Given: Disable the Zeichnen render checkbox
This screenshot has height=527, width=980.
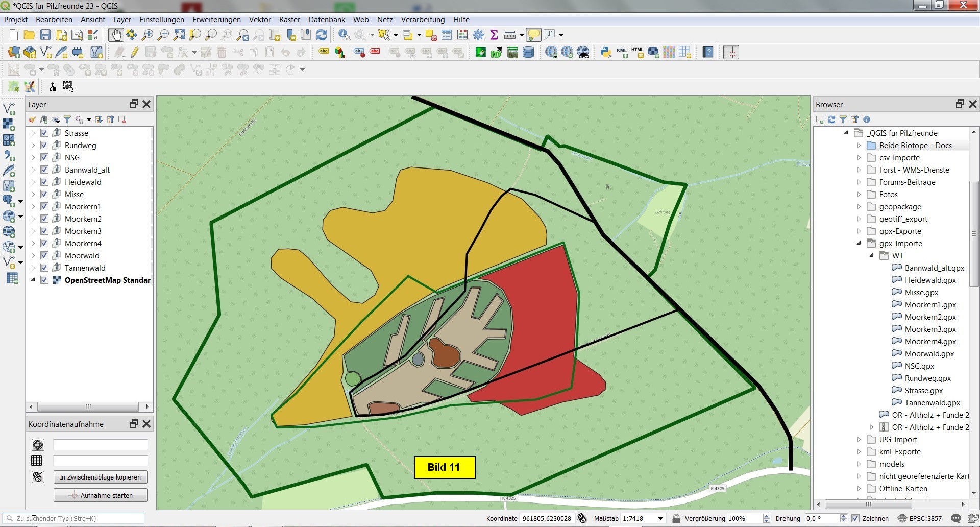Looking at the screenshot, I should coord(856,519).
